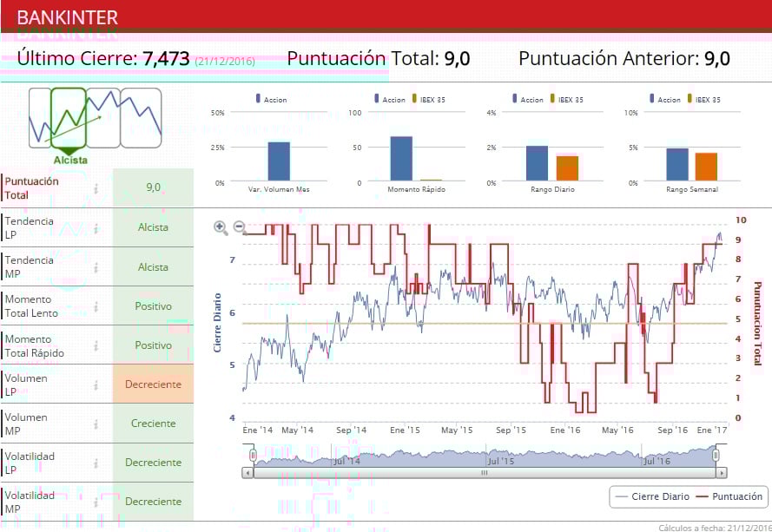The height and width of the screenshot is (532, 772).
Task: Click the Alcista value for Tendencia MP
Action: click(x=153, y=266)
